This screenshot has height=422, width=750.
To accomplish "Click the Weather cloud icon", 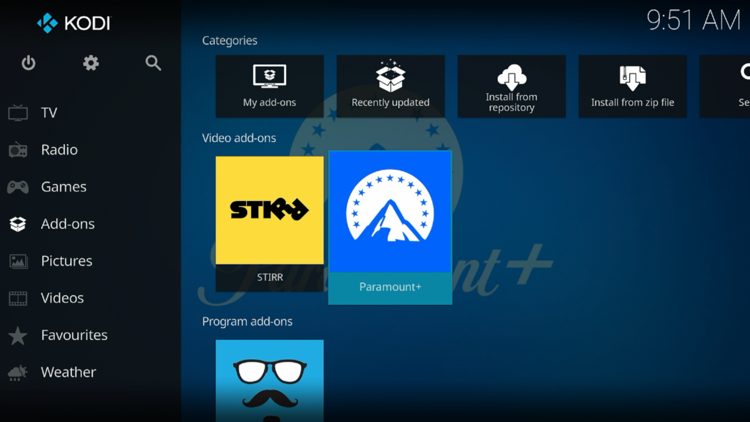I will [18, 372].
